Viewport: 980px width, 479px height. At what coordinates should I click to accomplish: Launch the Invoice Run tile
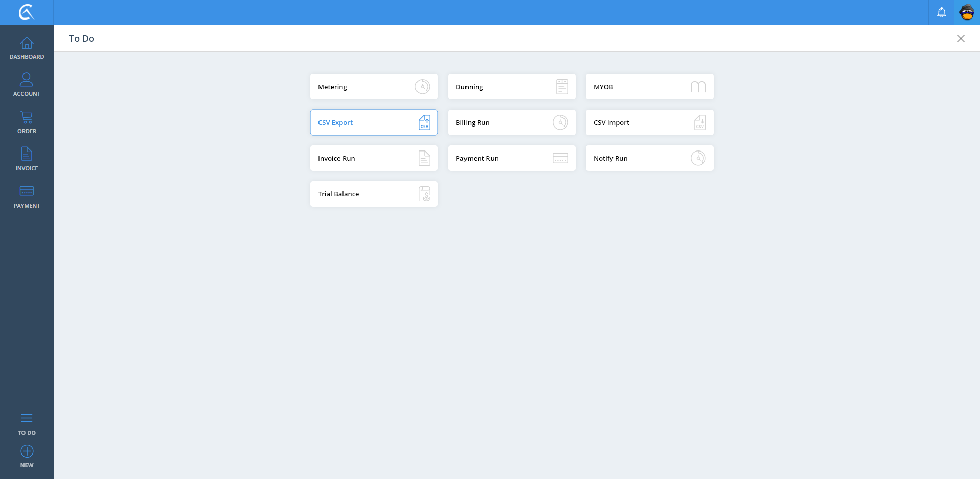374,158
